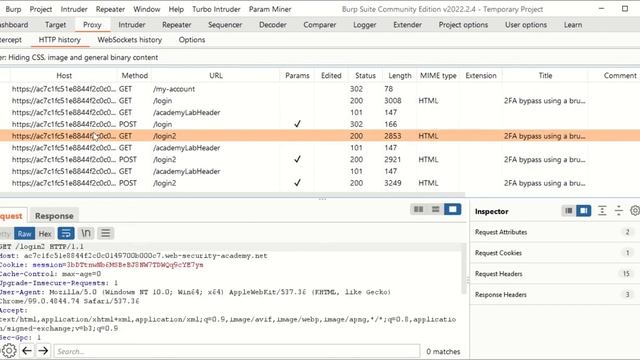Switch to the Proxy tab
640x360 pixels.
point(92,24)
